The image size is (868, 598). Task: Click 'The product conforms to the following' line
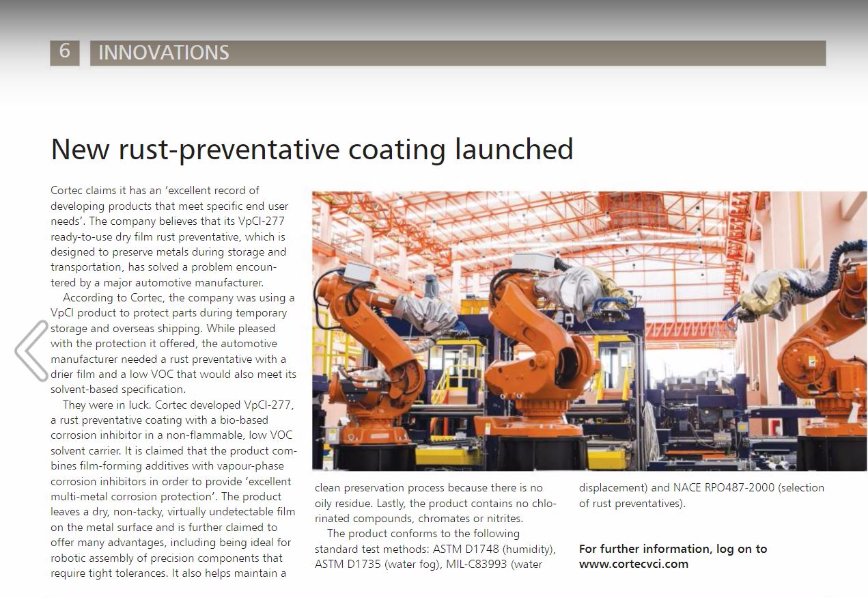point(423,533)
